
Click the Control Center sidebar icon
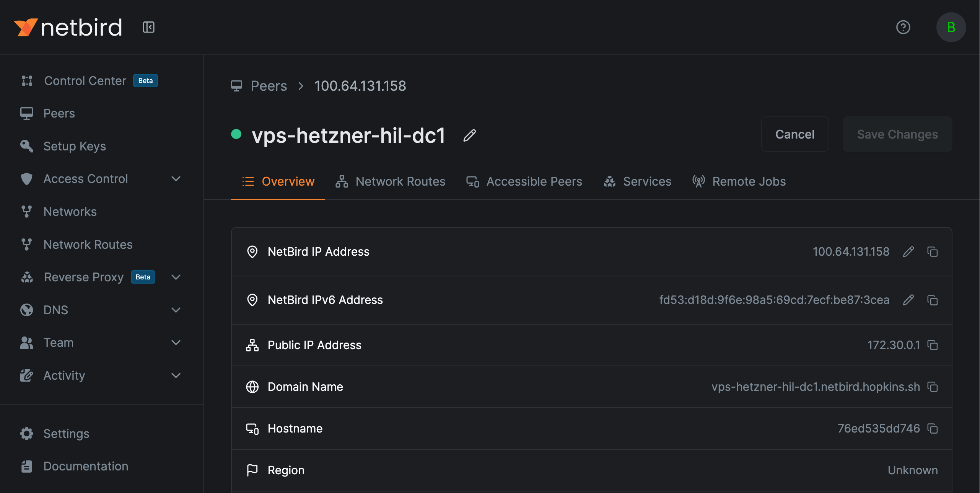click(x=27, y=80)
